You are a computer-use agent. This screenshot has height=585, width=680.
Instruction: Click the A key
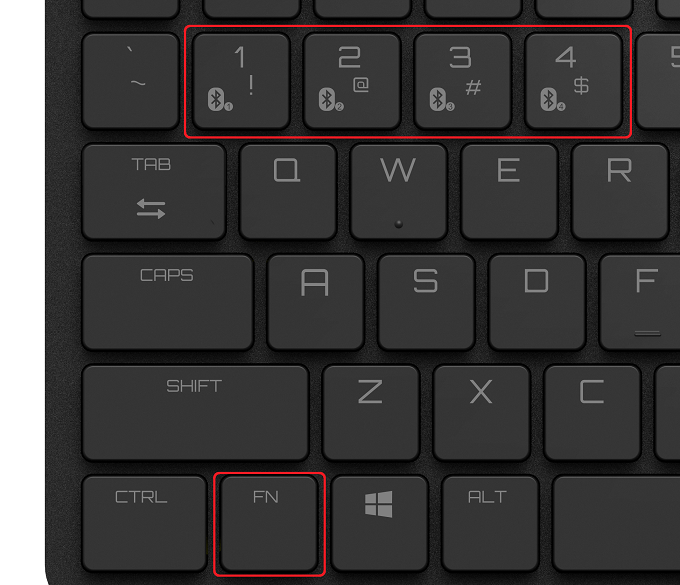[x=315, y=302]
